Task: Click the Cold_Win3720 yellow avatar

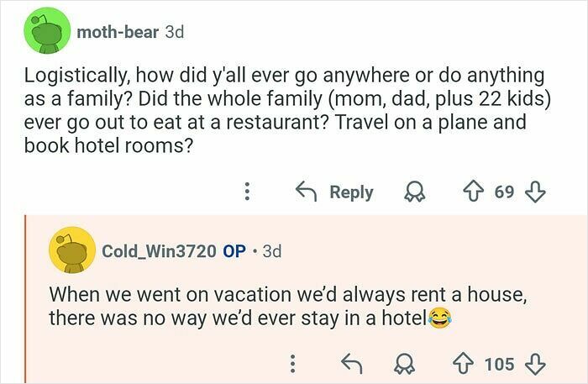Action: point(72,250)
